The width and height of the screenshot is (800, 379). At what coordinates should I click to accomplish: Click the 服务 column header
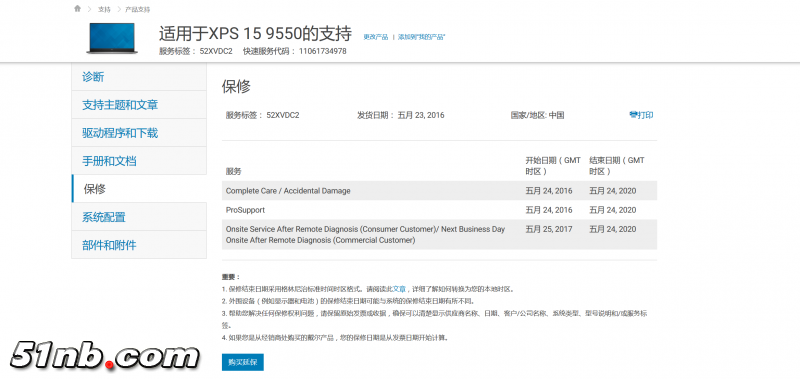coord(234,171)
